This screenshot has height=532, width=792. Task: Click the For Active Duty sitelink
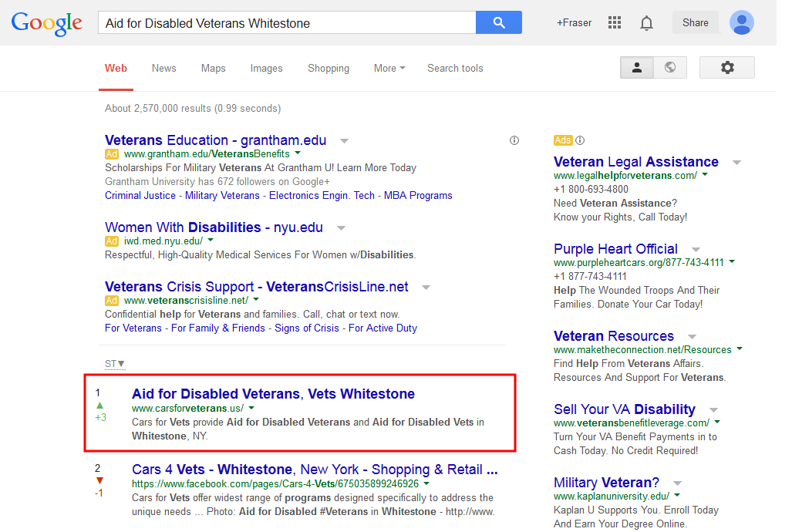(x=383, y=328)
